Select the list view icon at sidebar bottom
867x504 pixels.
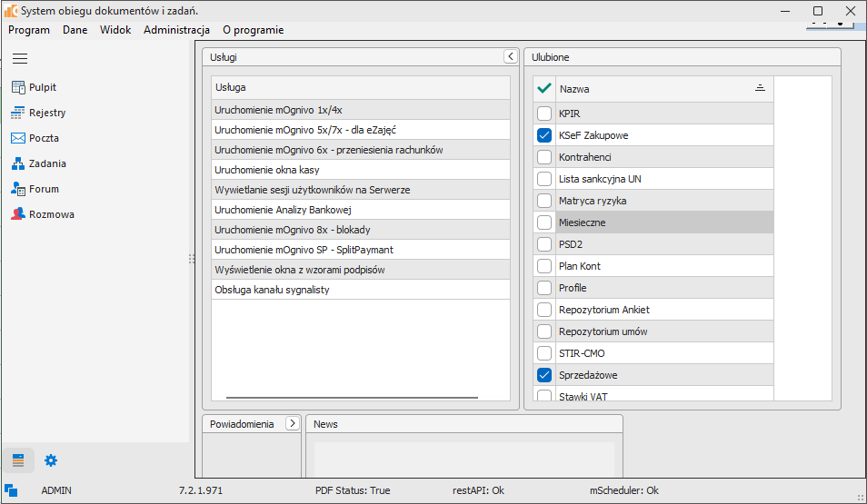[x=18, y=460]
